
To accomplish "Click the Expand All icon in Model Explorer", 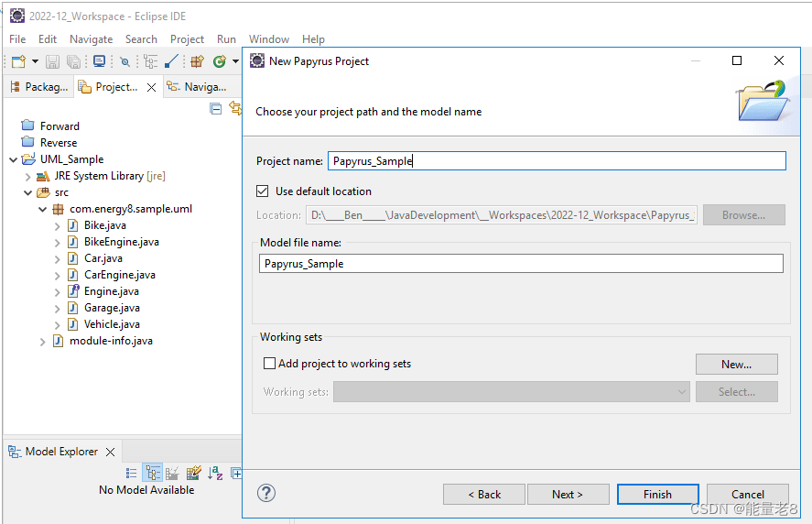I will (x=236, y=473).
